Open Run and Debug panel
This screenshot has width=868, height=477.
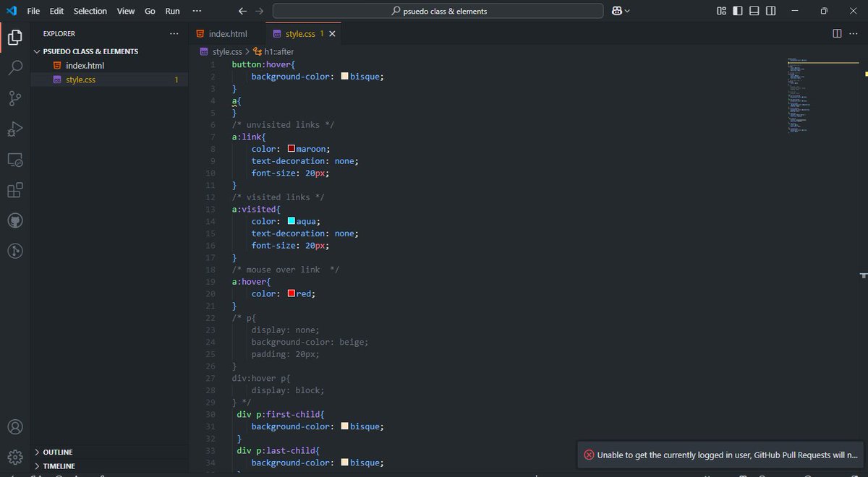tap(14, 129)
